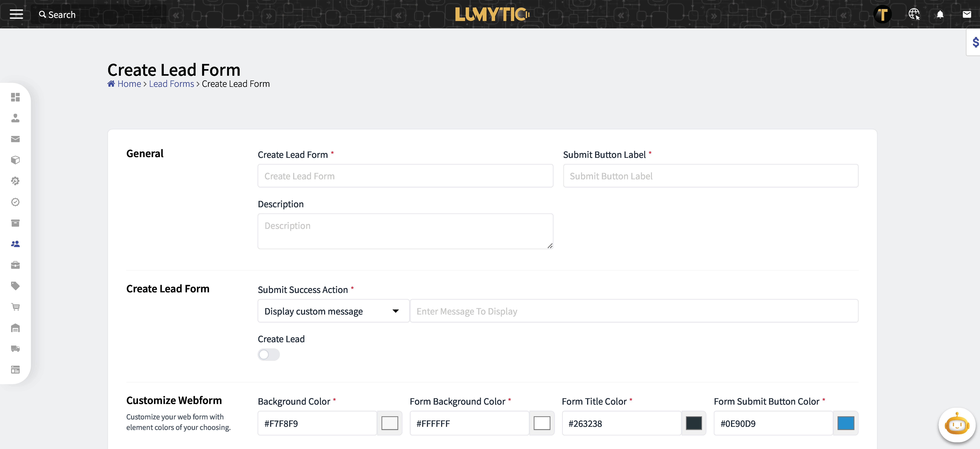Navigate to Lead Forms breadcrumb

(x=171, y=84)
